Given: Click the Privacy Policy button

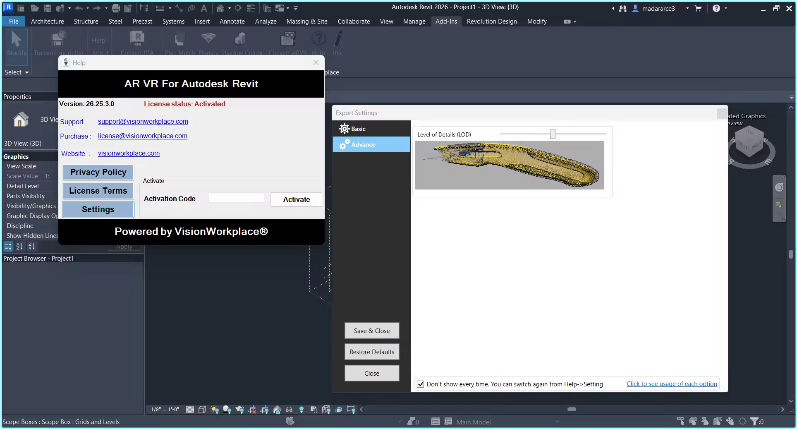Looking at the screenshot, I should [x=98, y=172].
